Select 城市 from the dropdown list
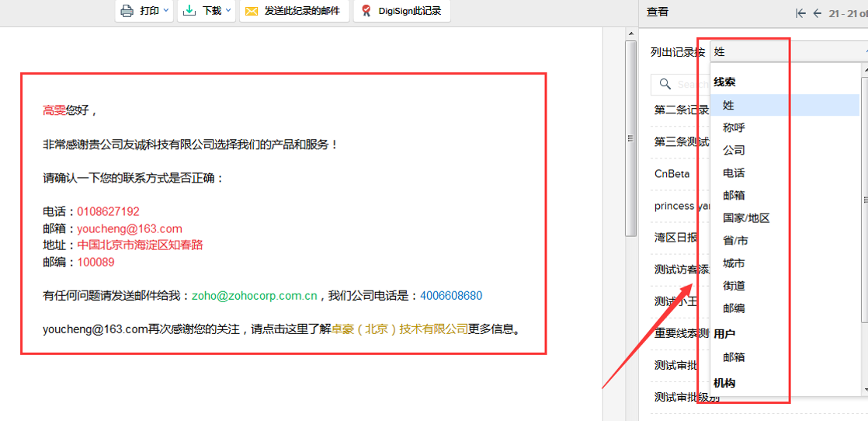Screen dimensions: 868x421 (x=734, y=263)
